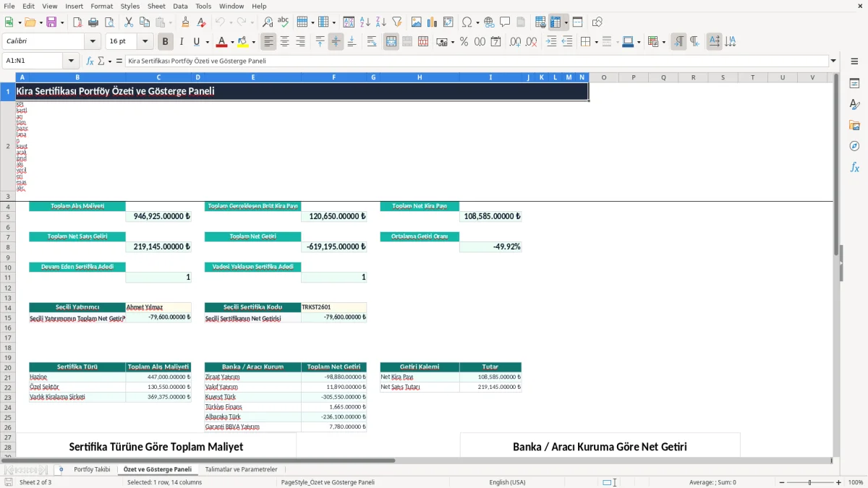This screenshot has height=488, width=868.
Task: Open the Data menu
Action: (180, 6)
